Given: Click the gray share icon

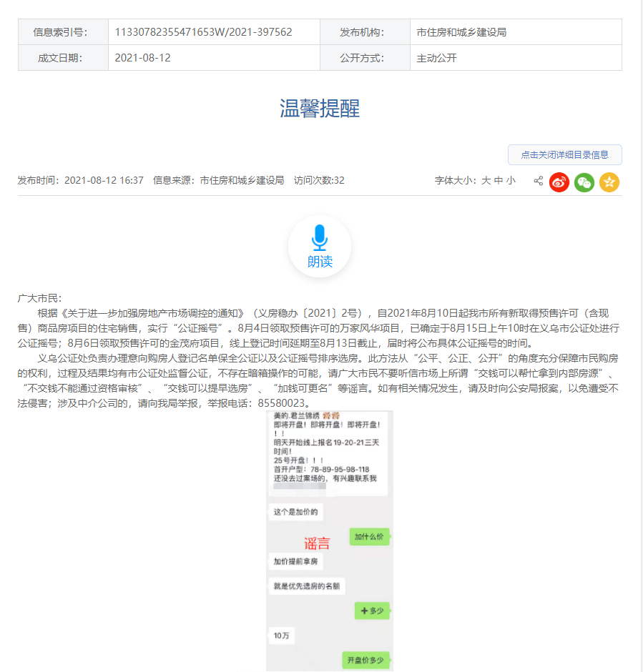Looking at the screenshot, I should tap(538, 182).
